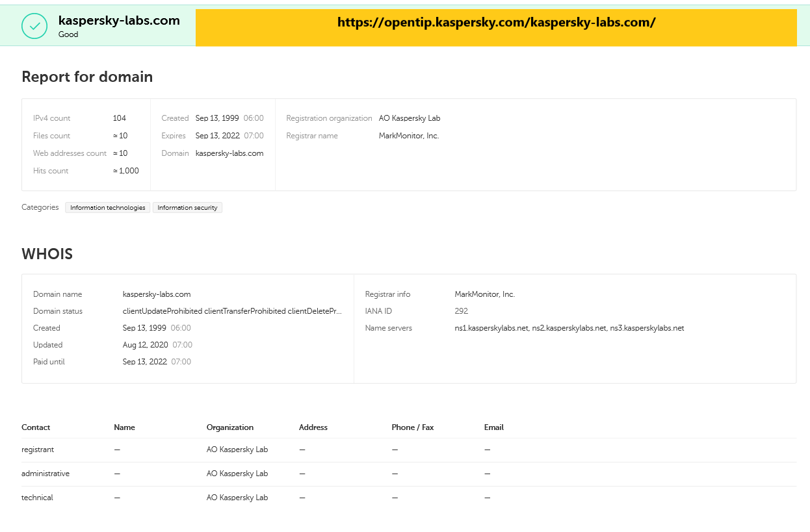Image resolution: width=810 pixels, height=532 pixels.
Task: Click the green checkmark Good status icon
Action: click(x=34, y=26)
